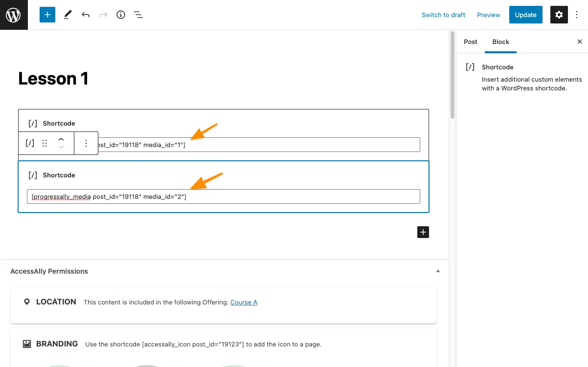Viewport: 588px width, 367px height.
Task: Move the block up with arrow
Action: 61,139
